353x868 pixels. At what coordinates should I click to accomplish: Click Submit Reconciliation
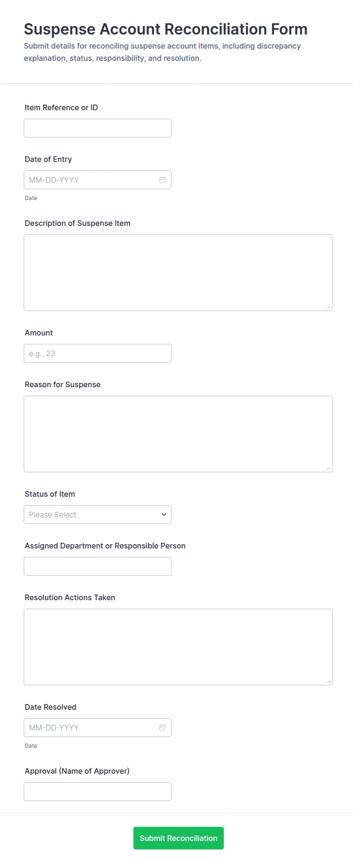tap(178, 838)
